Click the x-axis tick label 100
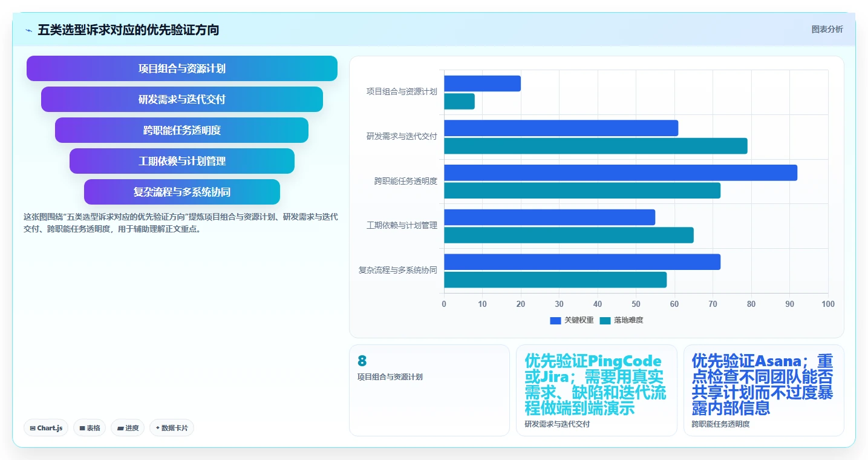Image resolution: width=868 pixels, height=460 pixels. click(x=828, y=304)
